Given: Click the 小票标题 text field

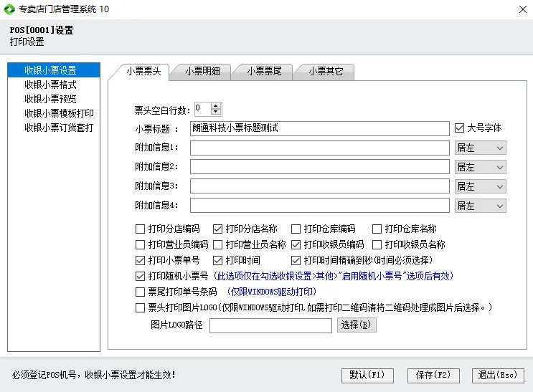Looking at the screenshot, I should click(319, 128).
